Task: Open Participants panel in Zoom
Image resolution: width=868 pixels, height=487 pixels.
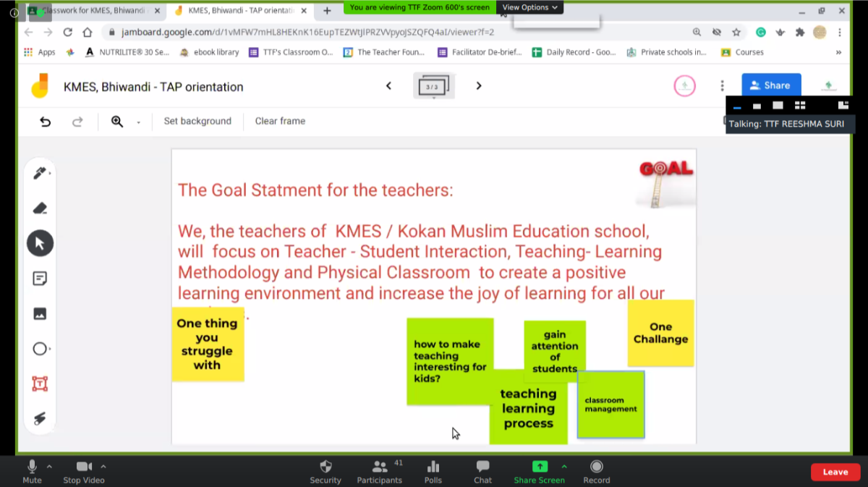Action: (379, 471)
